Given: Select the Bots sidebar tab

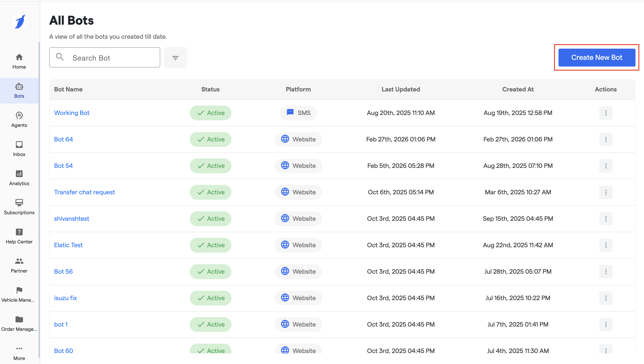Looking at the screenshot, I should point(19,90).
